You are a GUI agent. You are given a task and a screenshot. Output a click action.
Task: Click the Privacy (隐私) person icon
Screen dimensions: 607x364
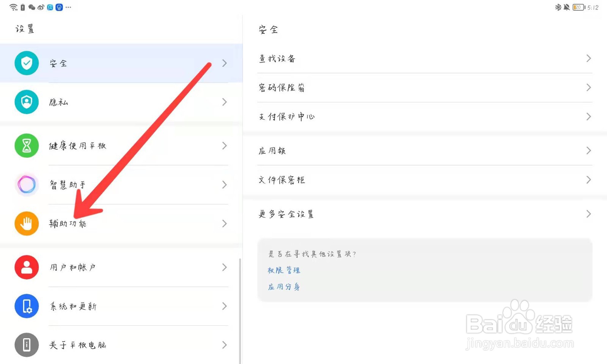coord(26,102)
